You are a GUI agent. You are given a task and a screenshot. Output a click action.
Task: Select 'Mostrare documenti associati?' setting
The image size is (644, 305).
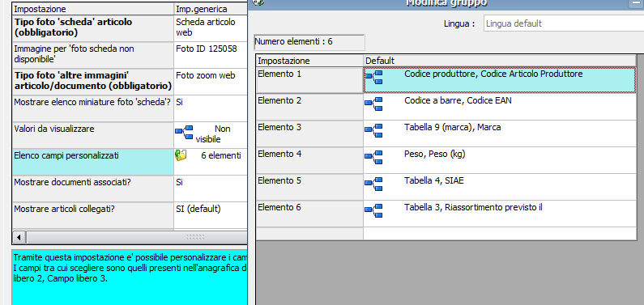tap(93, 189)
